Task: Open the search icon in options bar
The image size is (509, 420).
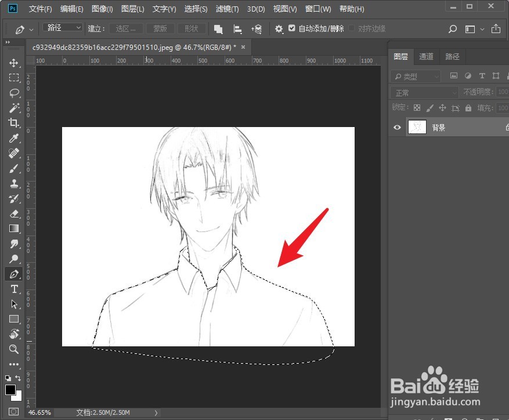Action: tap(453, 29)
